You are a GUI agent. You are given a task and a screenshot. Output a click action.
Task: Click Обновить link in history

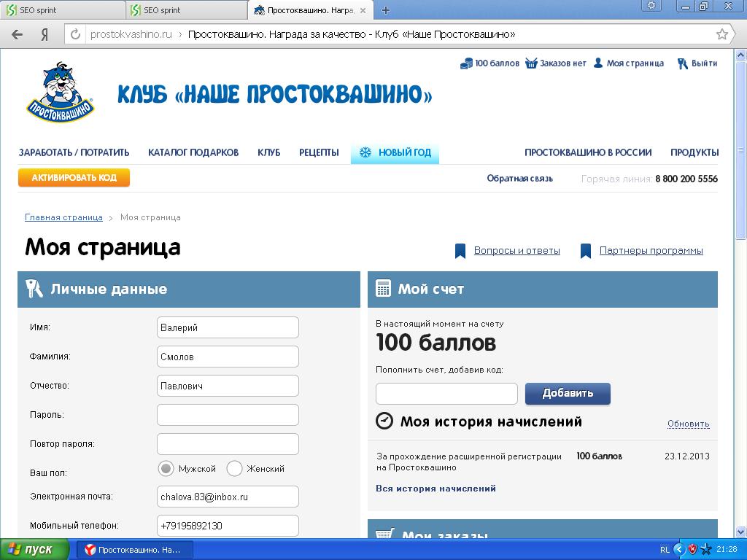click(689, 424)
